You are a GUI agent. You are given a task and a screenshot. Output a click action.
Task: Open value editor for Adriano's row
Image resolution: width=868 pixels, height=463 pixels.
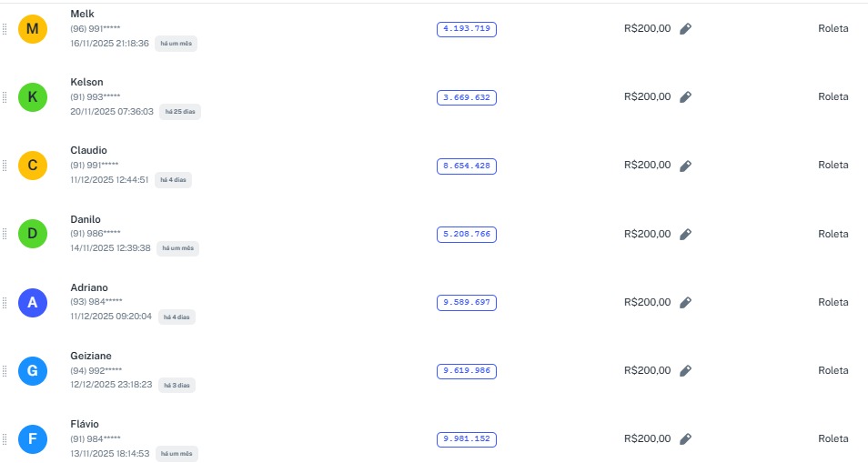[x=686, y=302]
